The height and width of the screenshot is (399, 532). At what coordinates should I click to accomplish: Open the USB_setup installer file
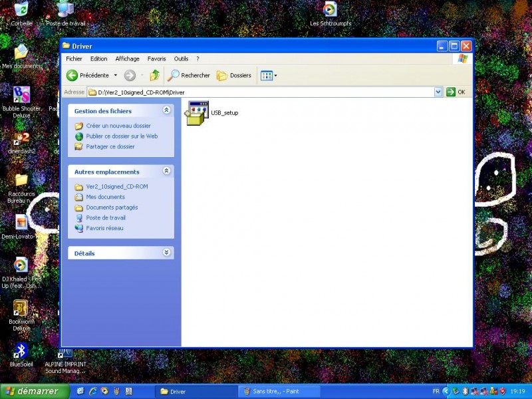[x=198, y=112]
